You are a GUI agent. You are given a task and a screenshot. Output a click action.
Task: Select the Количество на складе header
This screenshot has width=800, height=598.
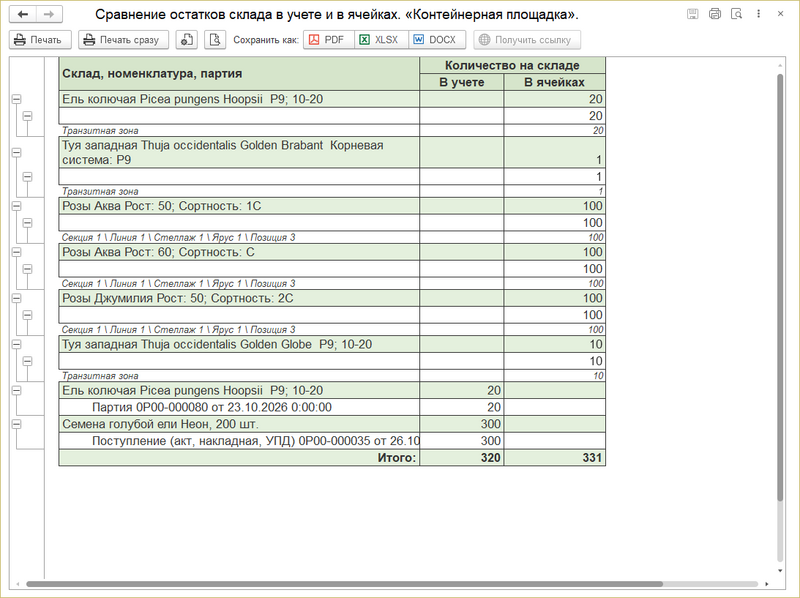(512, 65)
